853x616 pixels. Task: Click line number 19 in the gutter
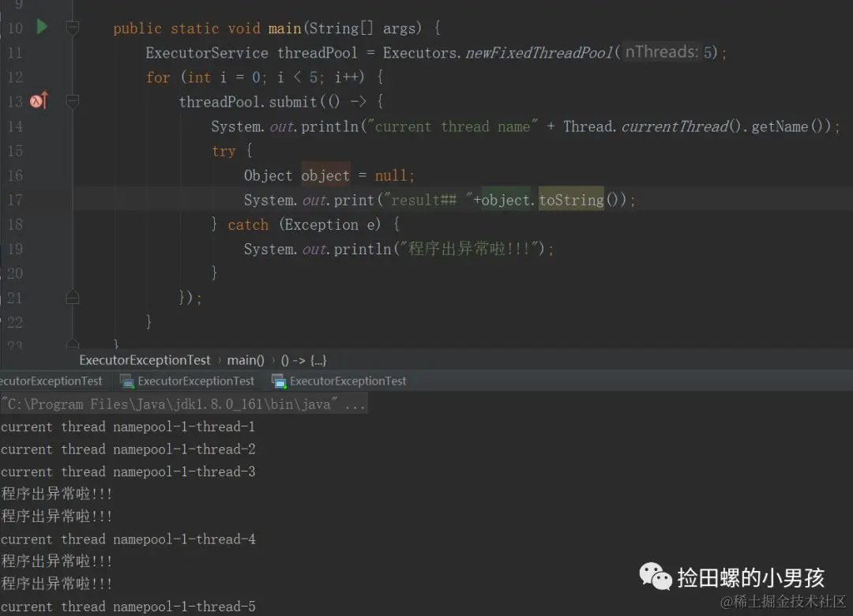(15, 249)
